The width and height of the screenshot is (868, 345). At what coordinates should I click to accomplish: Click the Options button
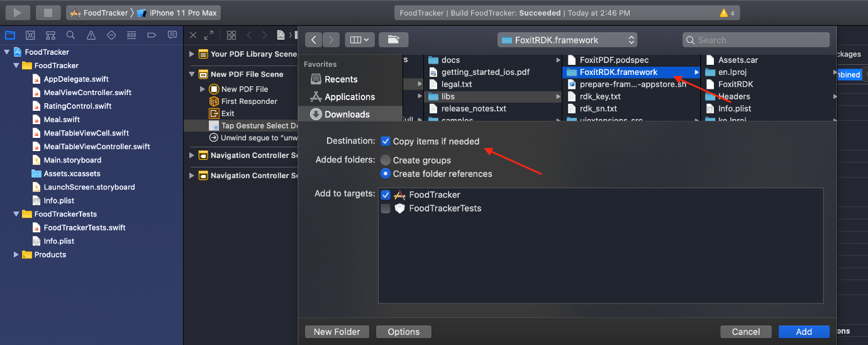(x=403, y=332)
